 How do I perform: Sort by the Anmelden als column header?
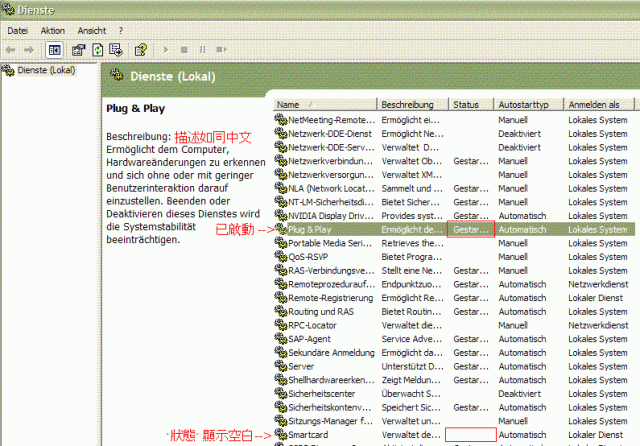pyautogui.click(x=599, y=104)
